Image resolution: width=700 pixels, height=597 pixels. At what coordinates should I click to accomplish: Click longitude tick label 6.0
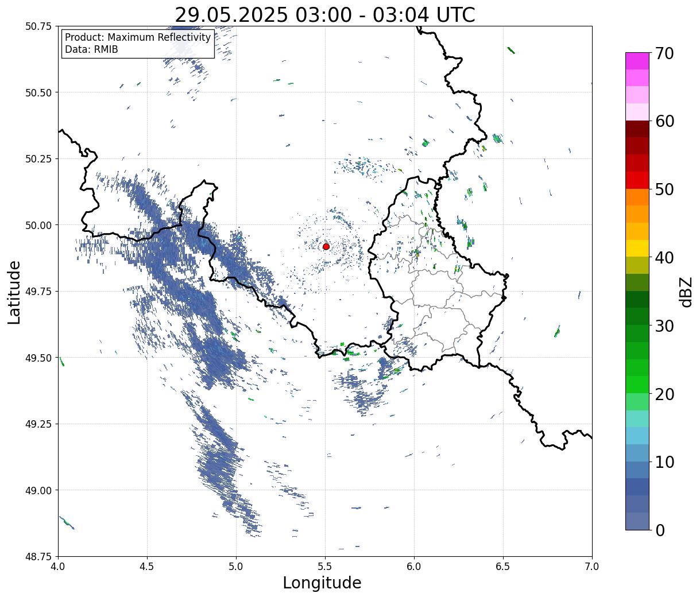click(x=414, y=567)
